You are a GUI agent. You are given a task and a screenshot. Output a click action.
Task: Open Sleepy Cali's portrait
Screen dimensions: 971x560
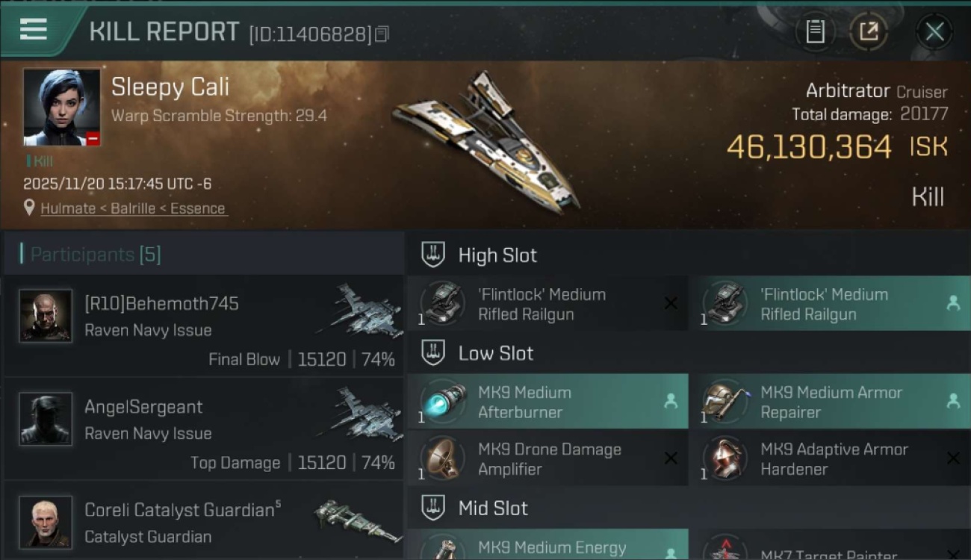click(61, 108)
